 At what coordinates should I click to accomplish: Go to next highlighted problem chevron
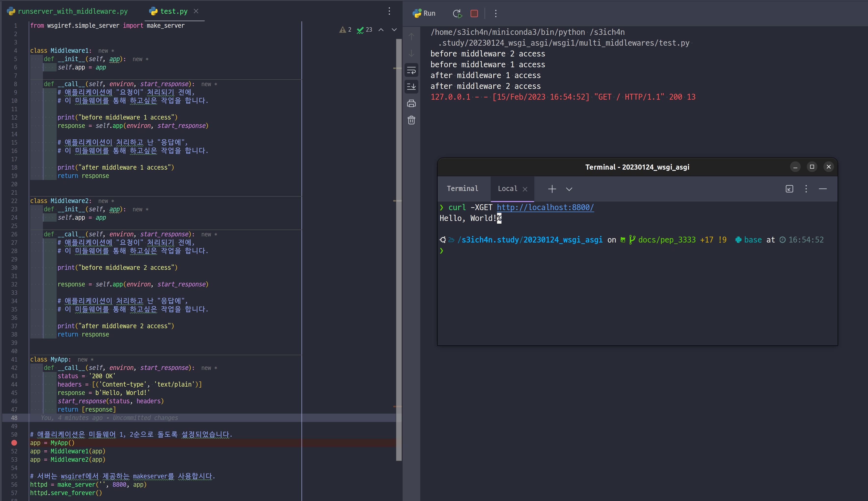(x=395, y=30)
